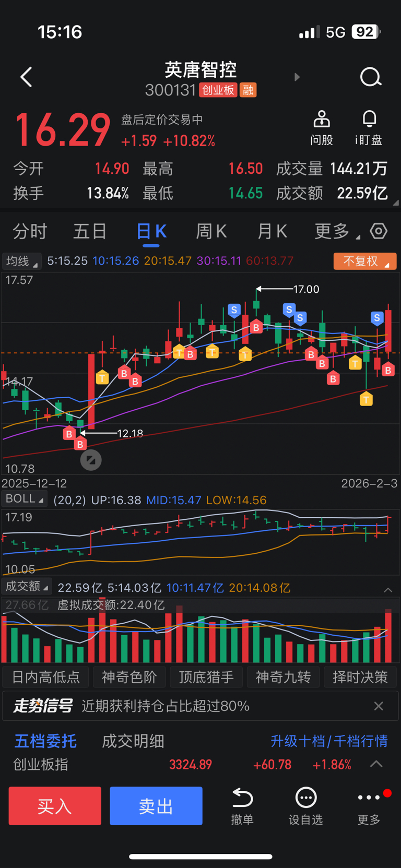Select the 日K chart tab

151,231
